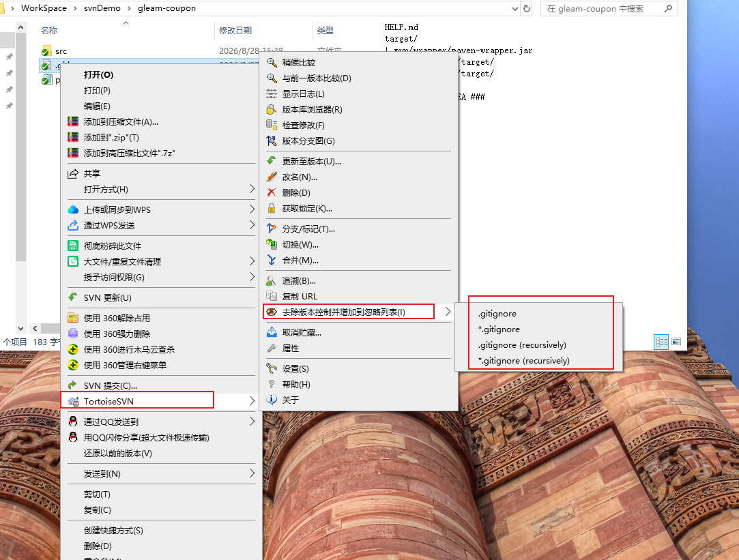
Task: Go to WorkSpace in the breadcrumb path
Action: pos(44,8)
